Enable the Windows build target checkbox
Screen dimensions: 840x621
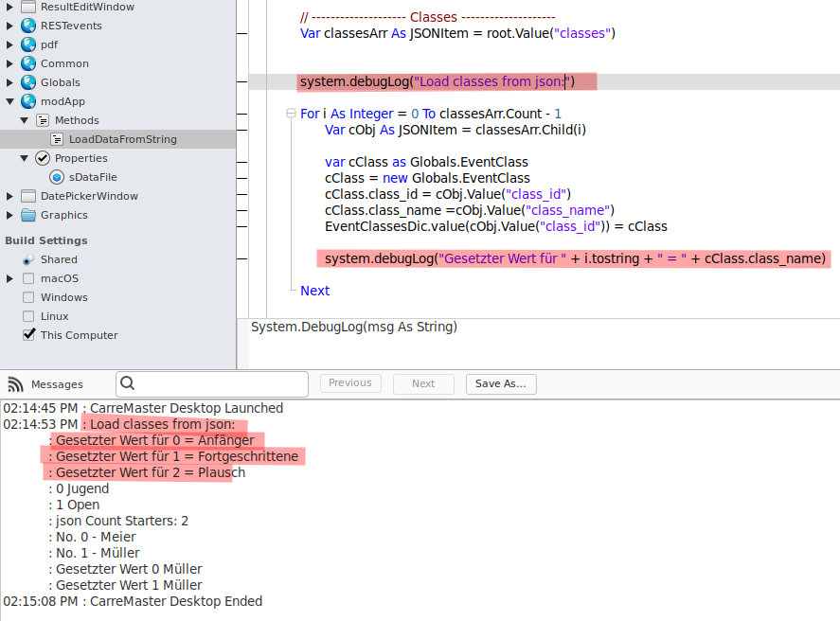(28, 297)
